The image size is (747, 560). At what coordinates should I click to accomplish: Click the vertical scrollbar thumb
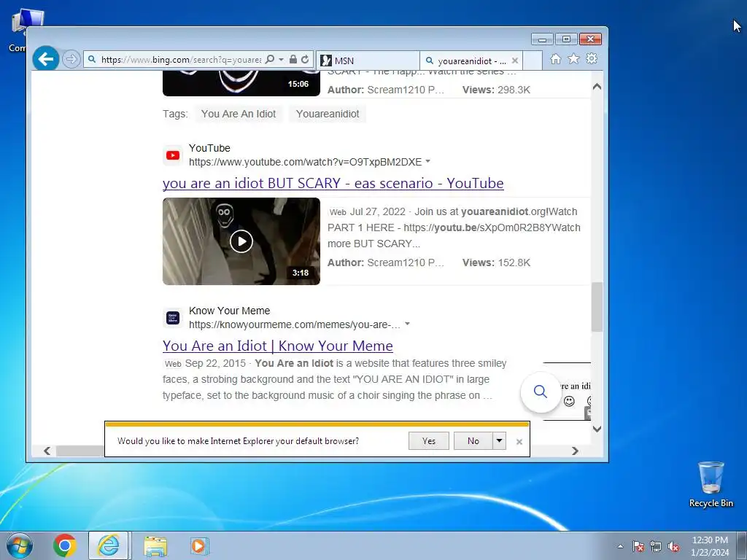click(597, 307)
